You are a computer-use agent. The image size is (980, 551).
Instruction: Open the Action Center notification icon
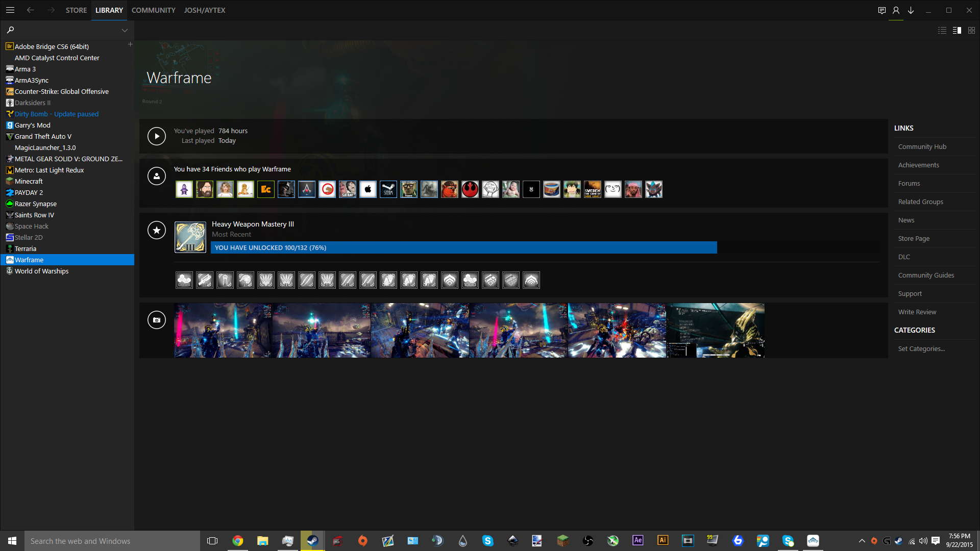[x=936, y=541]
